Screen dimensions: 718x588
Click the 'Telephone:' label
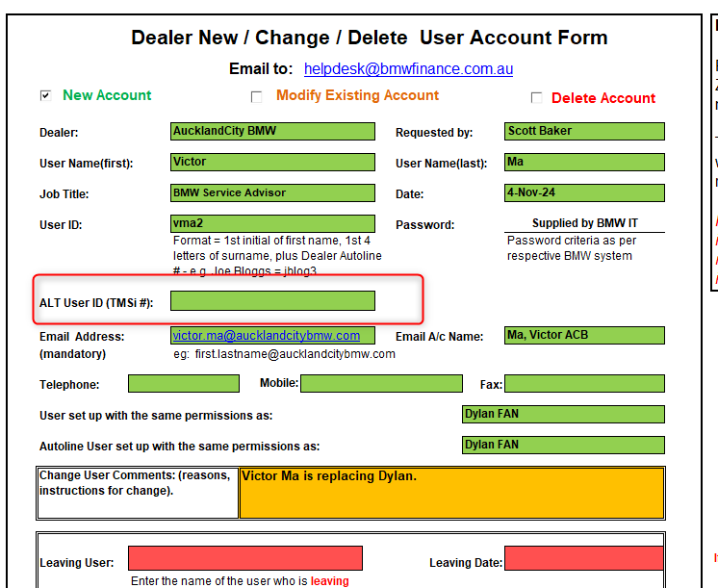69,385
